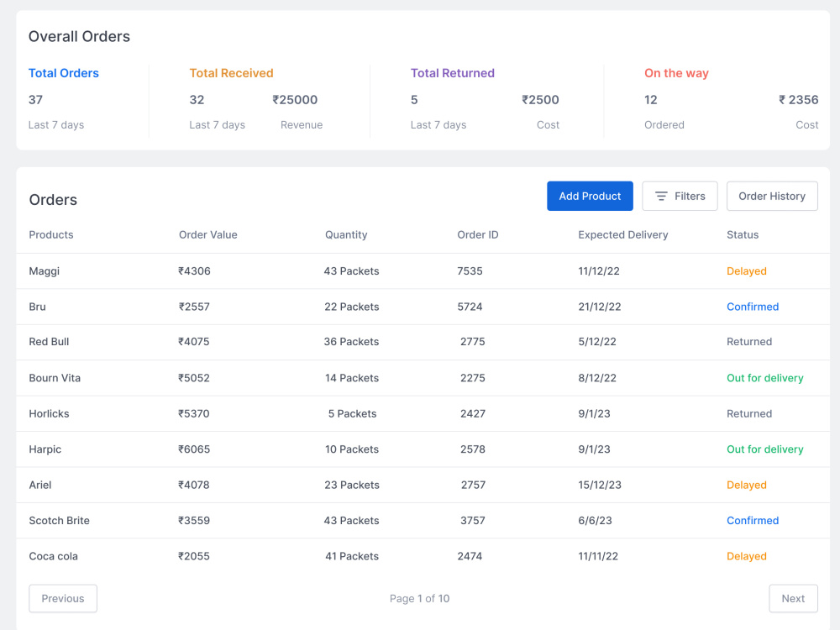Image resolution: width=840 pixels, height=630 pixels.
Task: Click the ₹ 2356 on-the-way cost
Action: (x=798, y=100)
